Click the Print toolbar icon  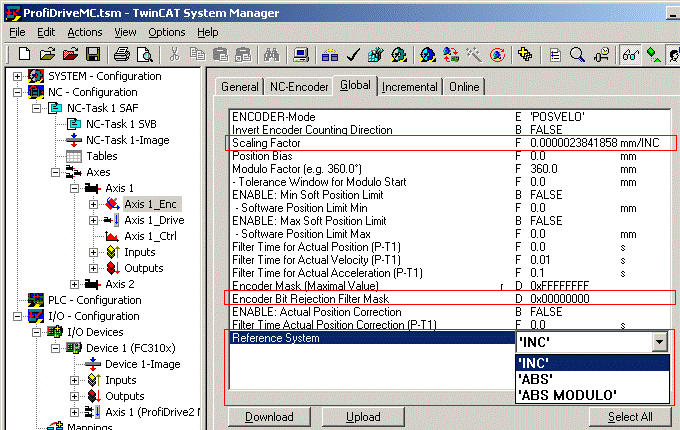click(121, 55)
